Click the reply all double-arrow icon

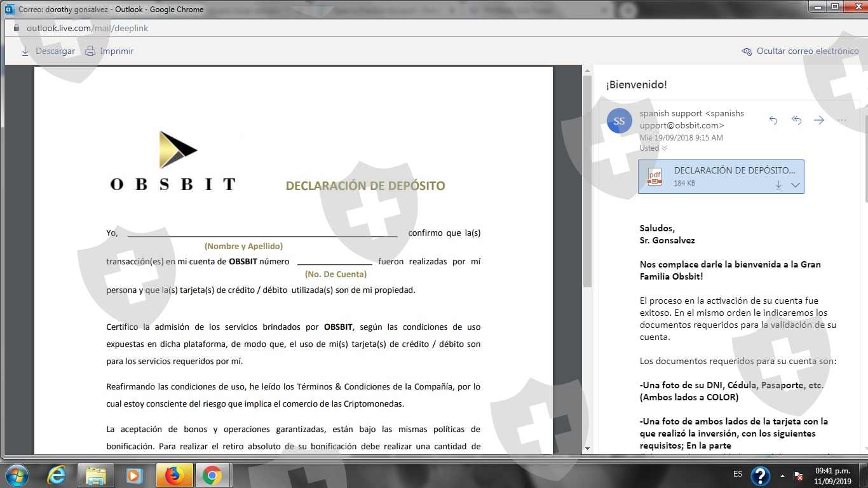[x=796, y=120]
